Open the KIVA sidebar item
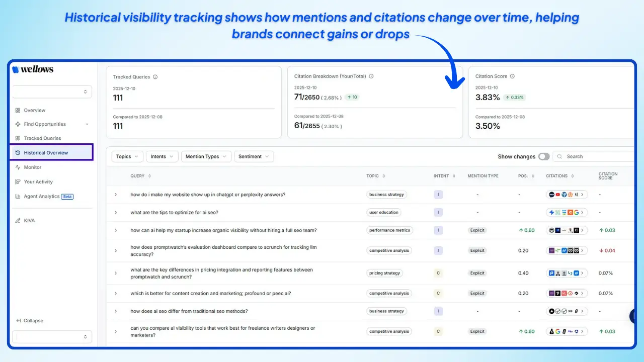 point(29,221)
